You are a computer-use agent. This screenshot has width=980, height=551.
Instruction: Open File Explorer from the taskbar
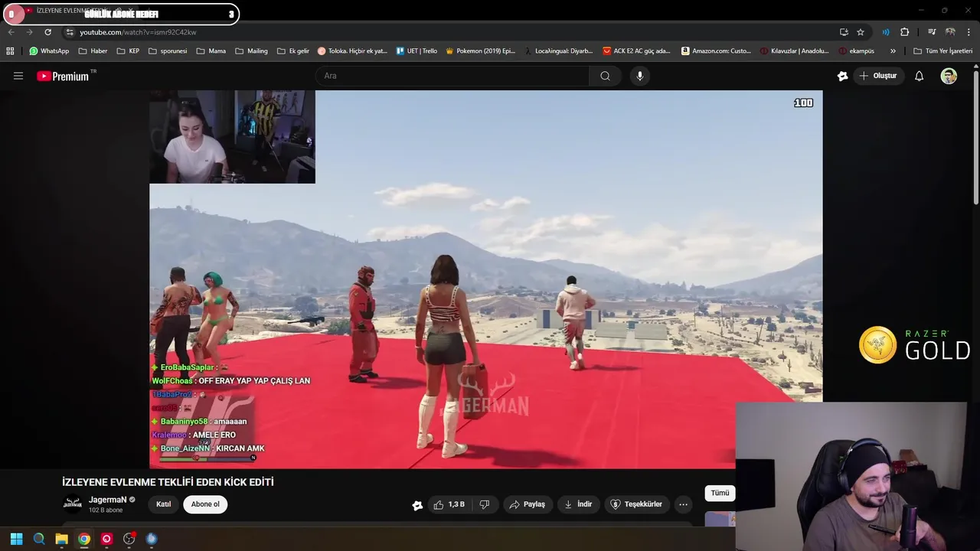(61, 539)
